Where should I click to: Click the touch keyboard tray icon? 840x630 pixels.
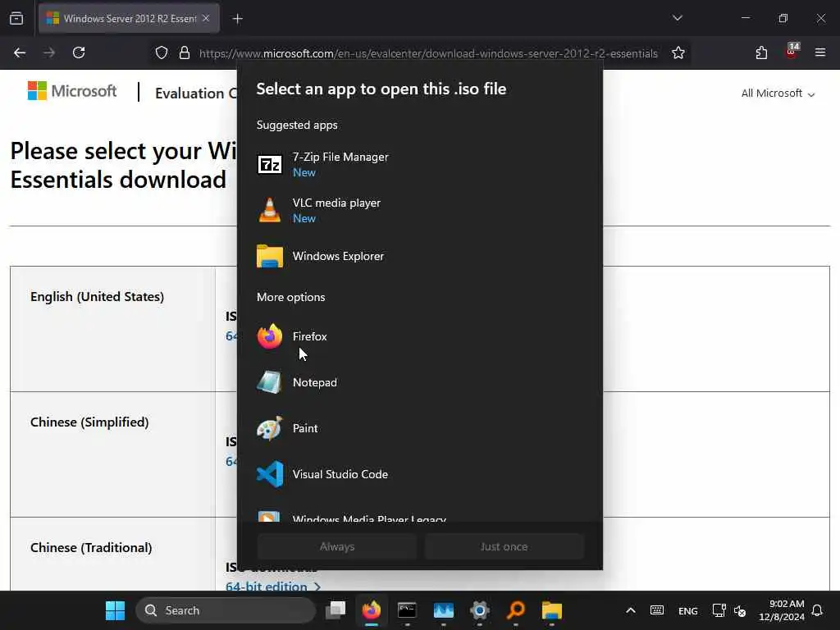click(657, 610)
